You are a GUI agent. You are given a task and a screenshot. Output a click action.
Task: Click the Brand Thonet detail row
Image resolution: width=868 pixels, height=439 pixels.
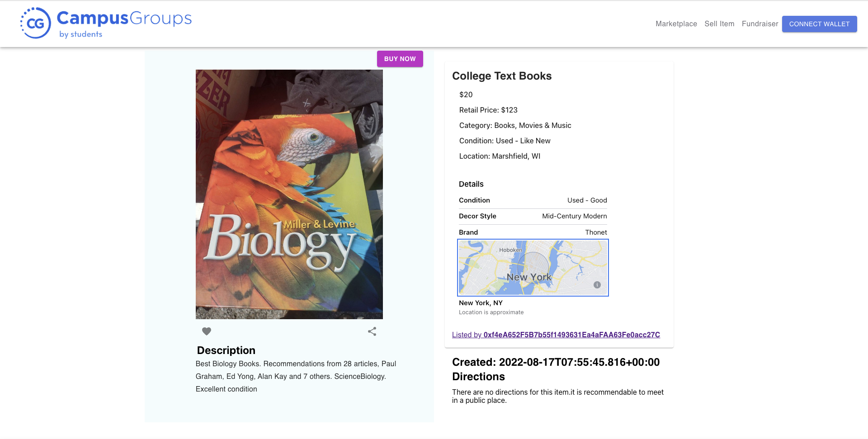click(533, 232)
